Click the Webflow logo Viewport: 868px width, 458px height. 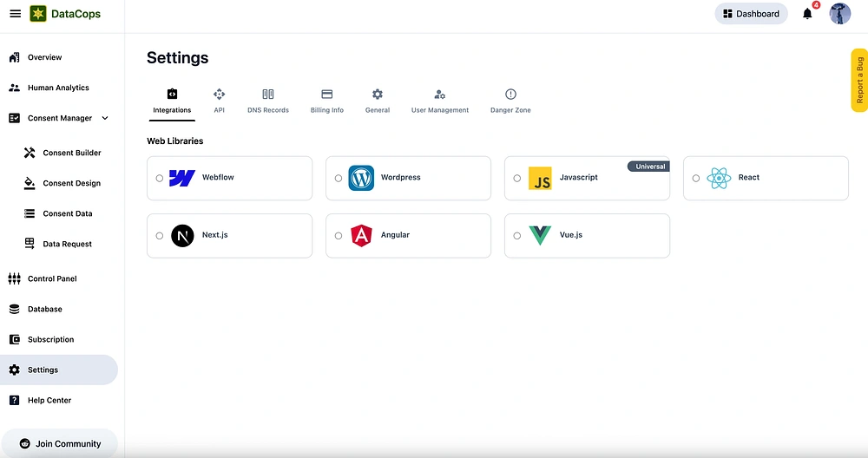(182, 178)
